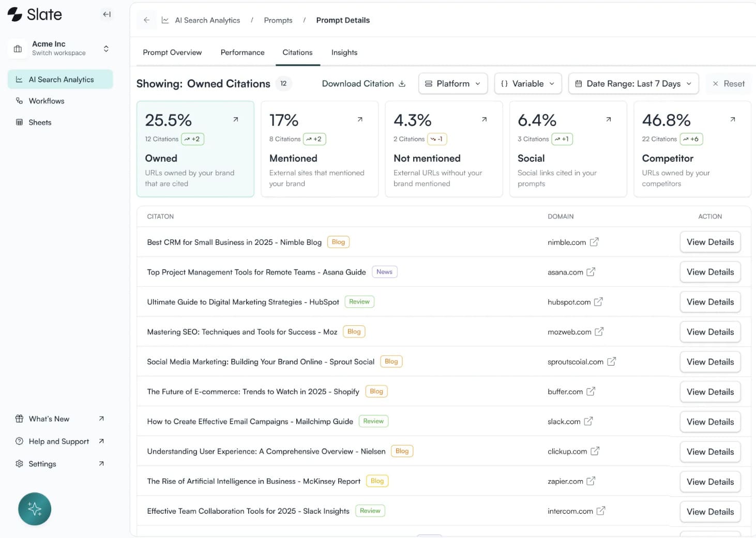This screenshot has height=538, width=756.
Task: Open external link icon for intercom.com
Action: [601, 511]
